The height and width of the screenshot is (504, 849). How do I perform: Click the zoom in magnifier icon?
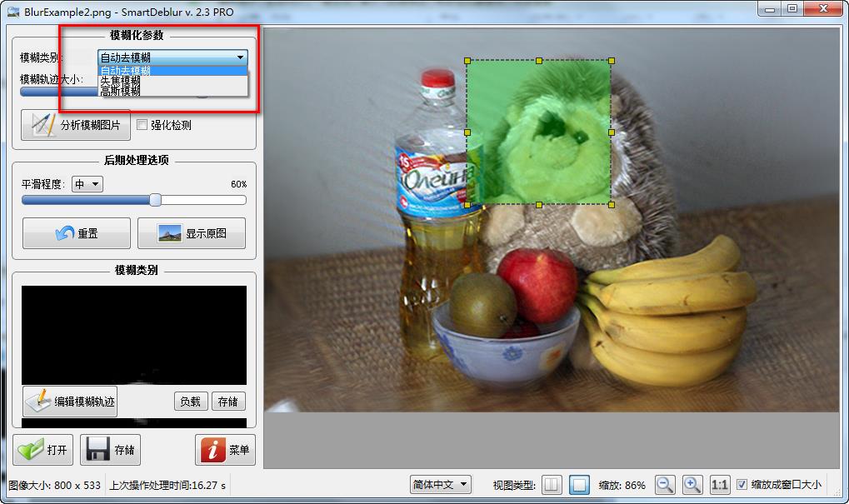point(692,485)
